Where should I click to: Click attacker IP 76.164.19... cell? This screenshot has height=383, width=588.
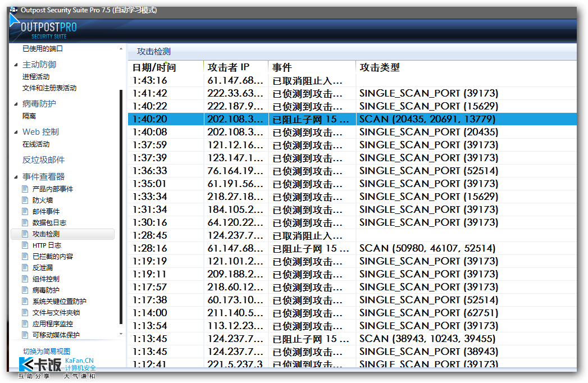point(235,171)
